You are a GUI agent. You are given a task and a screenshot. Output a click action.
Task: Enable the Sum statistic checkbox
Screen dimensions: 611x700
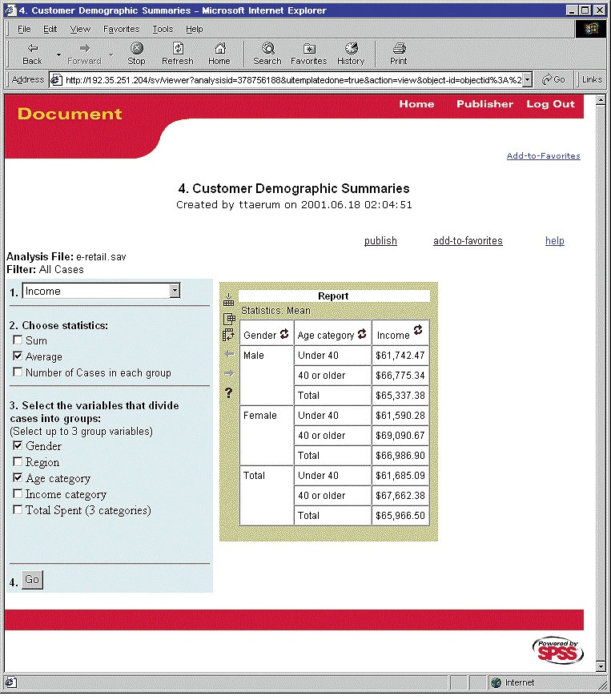(x=18, y=340)
